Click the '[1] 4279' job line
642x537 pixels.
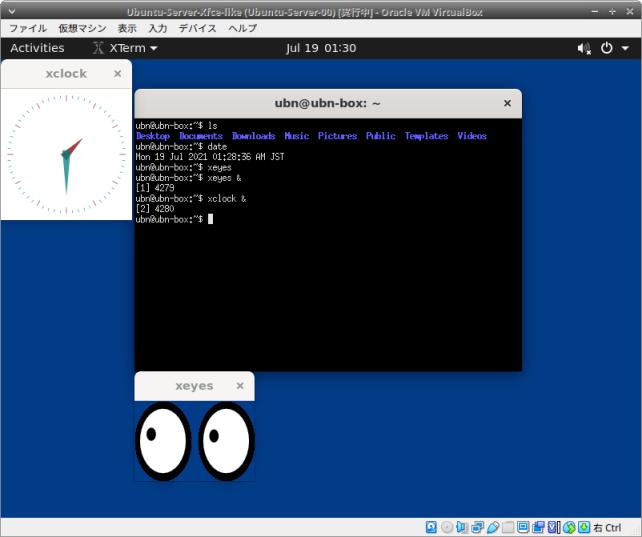155,188
